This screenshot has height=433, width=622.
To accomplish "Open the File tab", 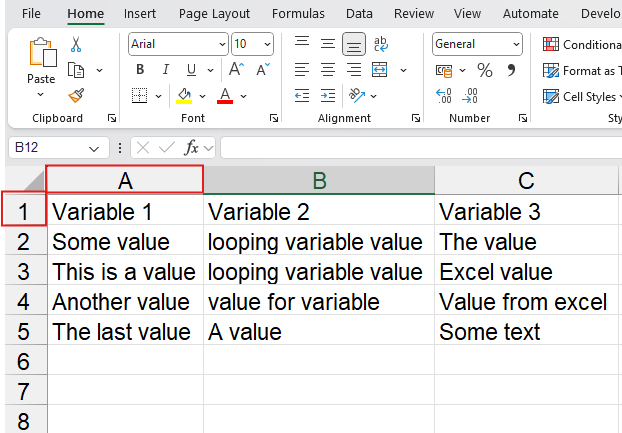I will 31,13.
